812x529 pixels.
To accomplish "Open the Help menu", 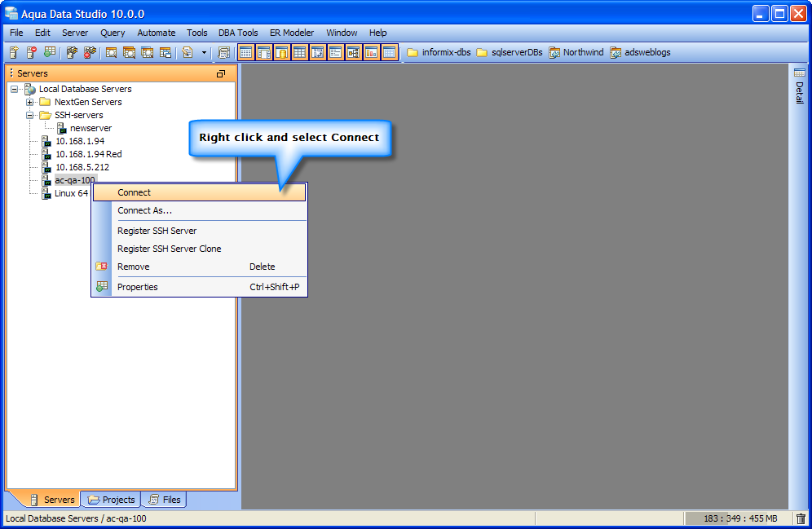I will click(377, 33).
